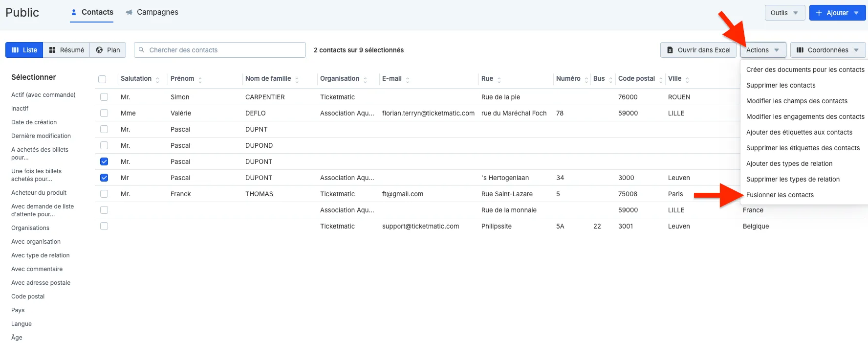Filter contacts by Organisations
Image resolution: width=868 pixels, height=344 pixels.
click(30, 228)
